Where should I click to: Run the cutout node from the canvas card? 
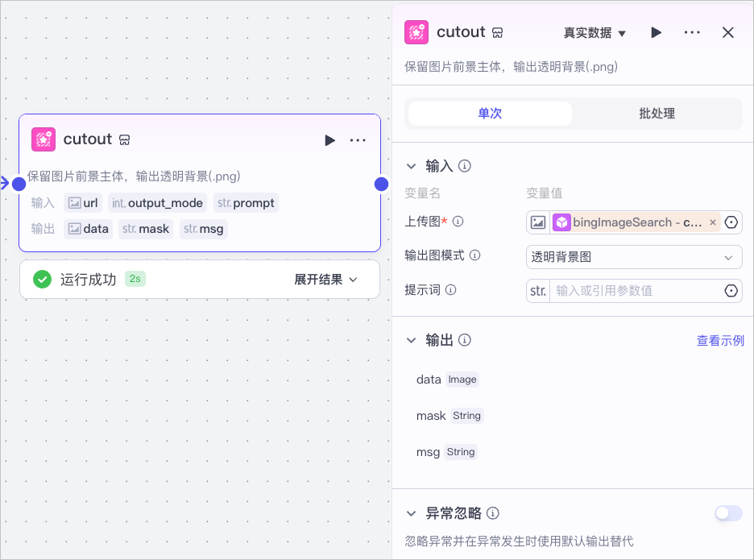tap(329, 140)
